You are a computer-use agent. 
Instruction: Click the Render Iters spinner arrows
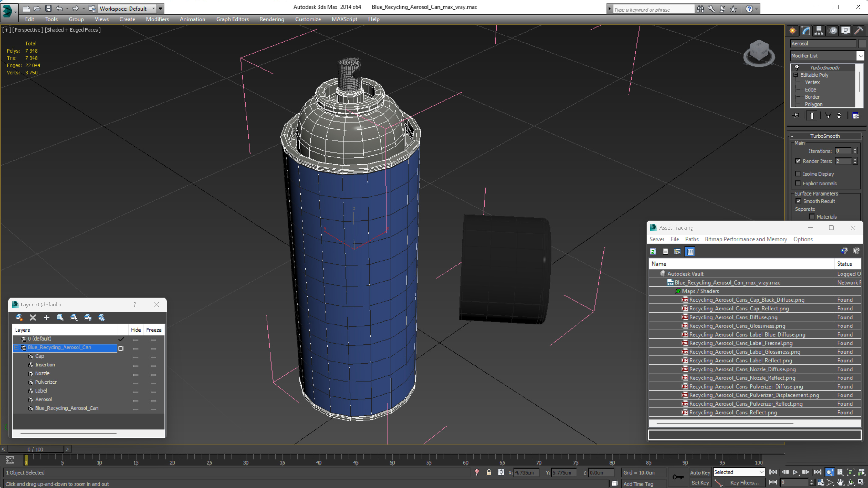[855, 161]
